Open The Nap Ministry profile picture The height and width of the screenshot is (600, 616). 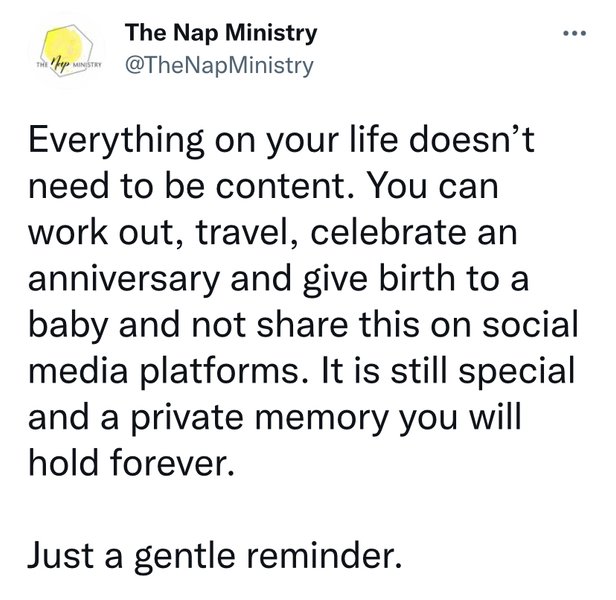(x=66, y=51)
